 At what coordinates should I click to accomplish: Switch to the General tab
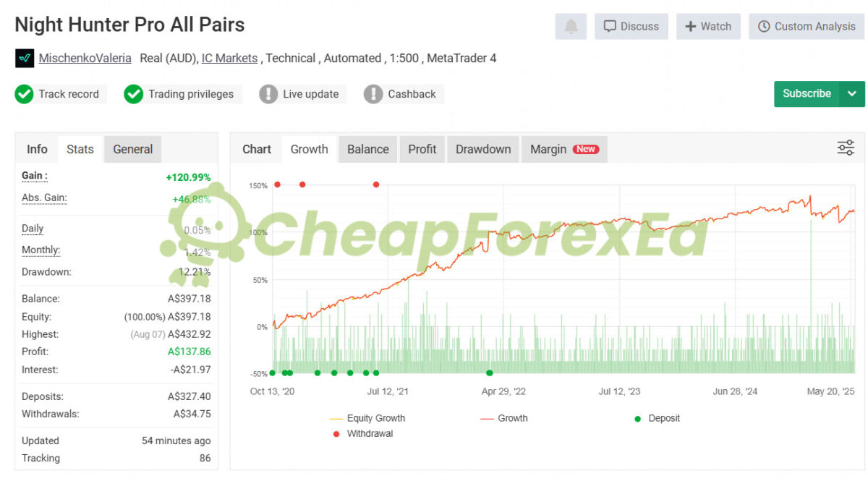pos(133,149)
